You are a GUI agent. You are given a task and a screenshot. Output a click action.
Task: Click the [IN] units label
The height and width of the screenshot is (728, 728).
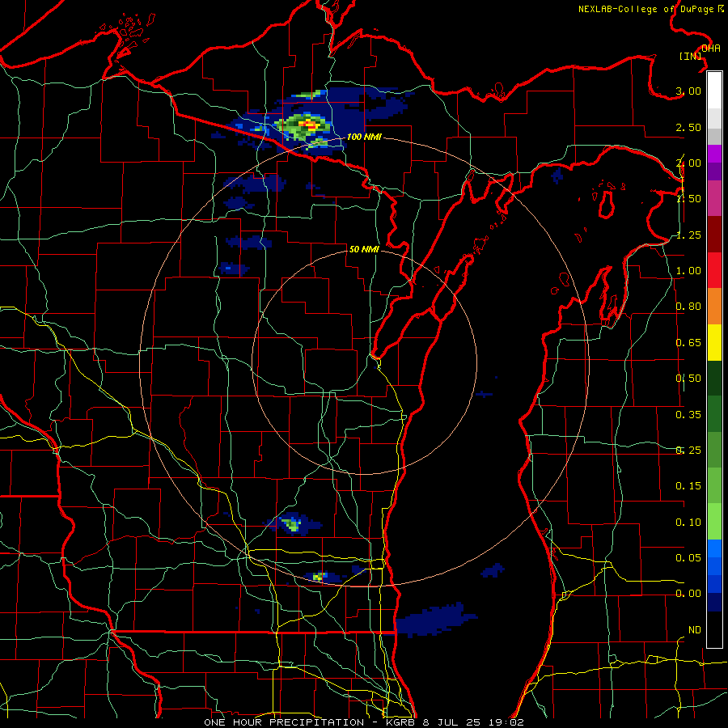[691, 56]
